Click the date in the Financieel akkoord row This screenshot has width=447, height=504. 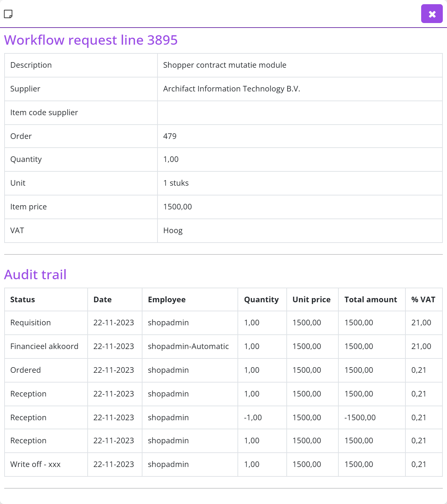click(x=114, y=346)
